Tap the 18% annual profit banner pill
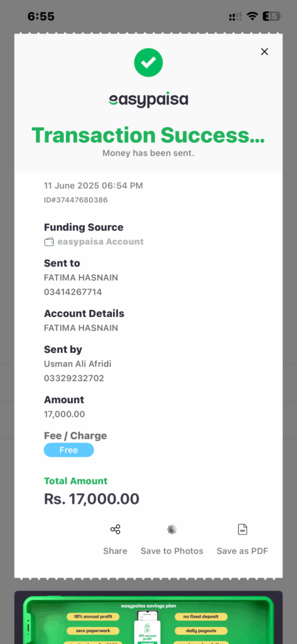Image resolution: width=297 pixels, height=644 pixels. tap(93, 617)
